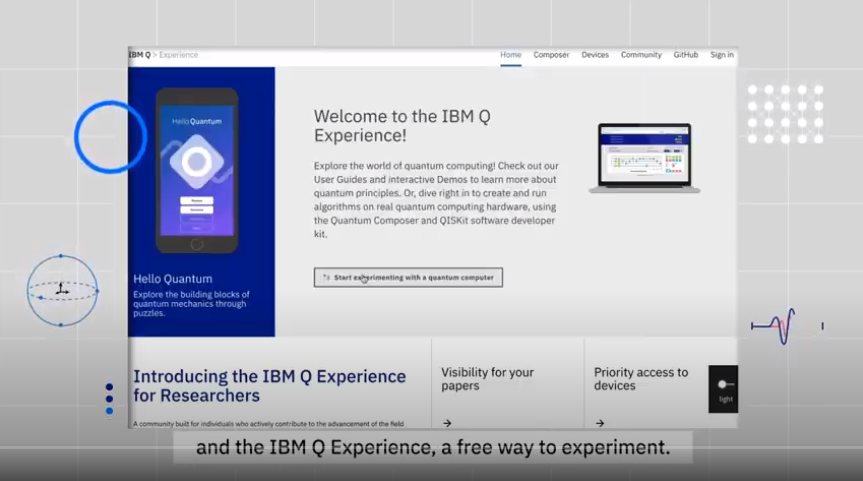863x481 pixels.
Task: Click Sign in at top right
Action: (722, 55)
